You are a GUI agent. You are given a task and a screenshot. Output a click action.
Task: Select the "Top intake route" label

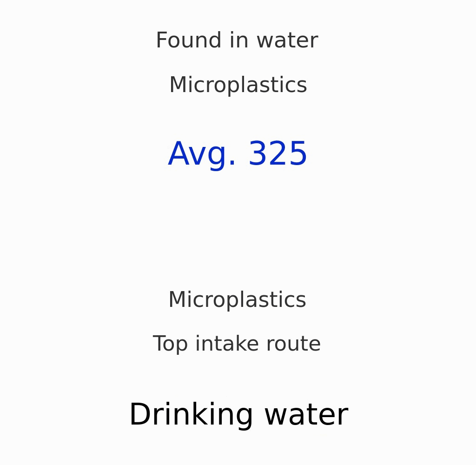click(237, 345)
